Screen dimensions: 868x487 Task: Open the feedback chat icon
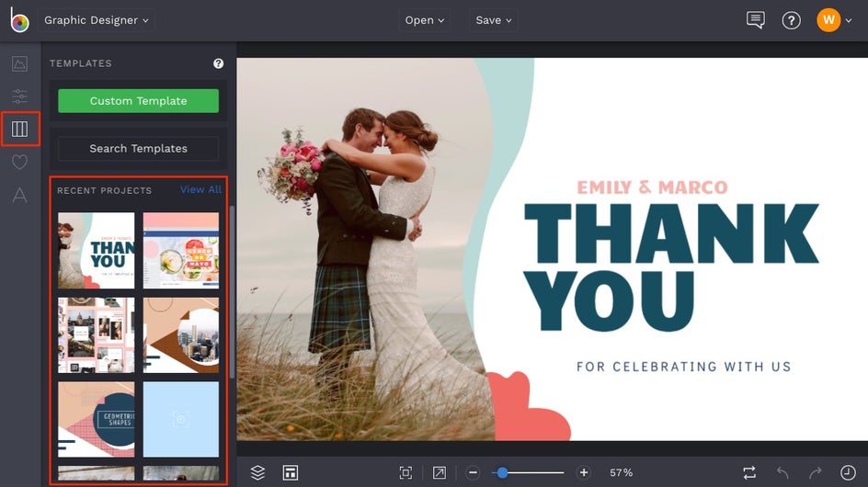pos(756,20)
